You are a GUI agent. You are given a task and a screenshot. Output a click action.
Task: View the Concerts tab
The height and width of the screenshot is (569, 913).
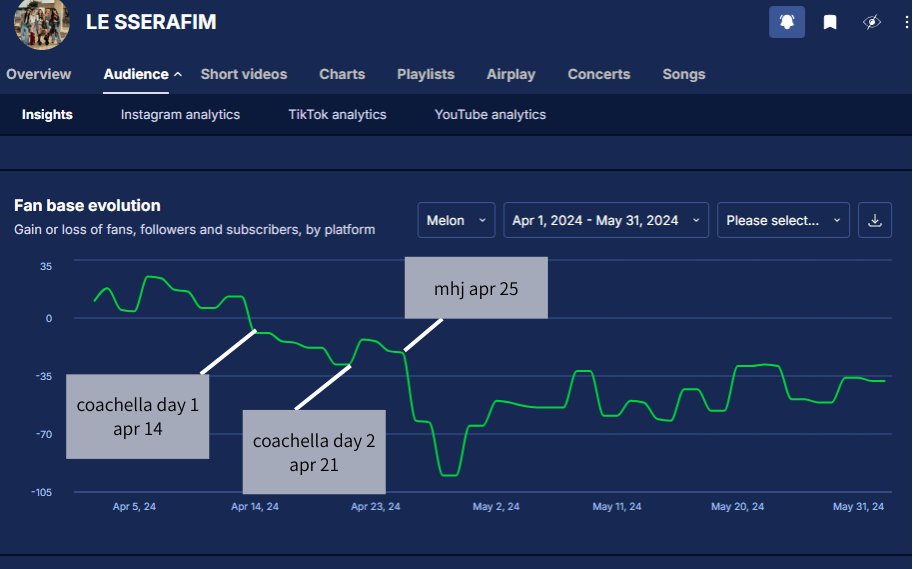pyautogui.click(x=599, y=74)
